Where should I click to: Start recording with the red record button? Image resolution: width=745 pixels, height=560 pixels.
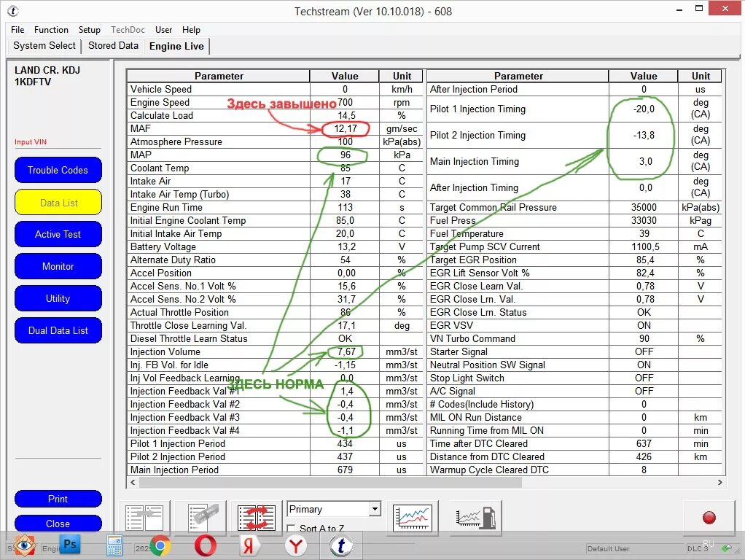pyautogui.click(x=709, y=518)
